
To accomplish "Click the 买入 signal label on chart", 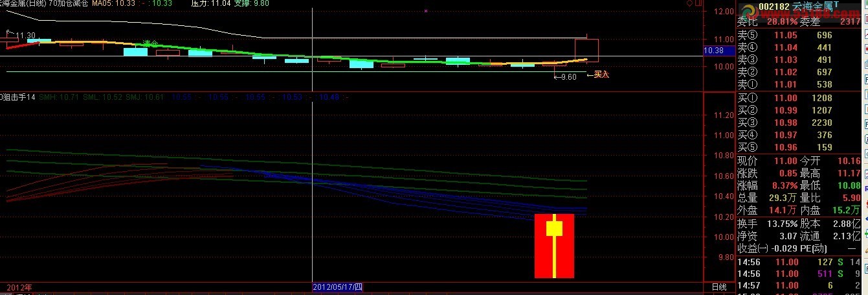I will click(x=601, y=75).
